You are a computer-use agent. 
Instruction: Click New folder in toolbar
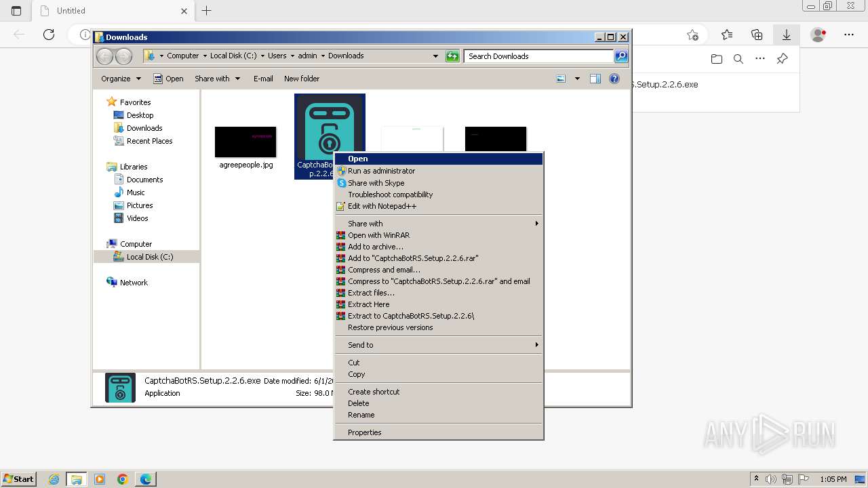coord(302,79)
